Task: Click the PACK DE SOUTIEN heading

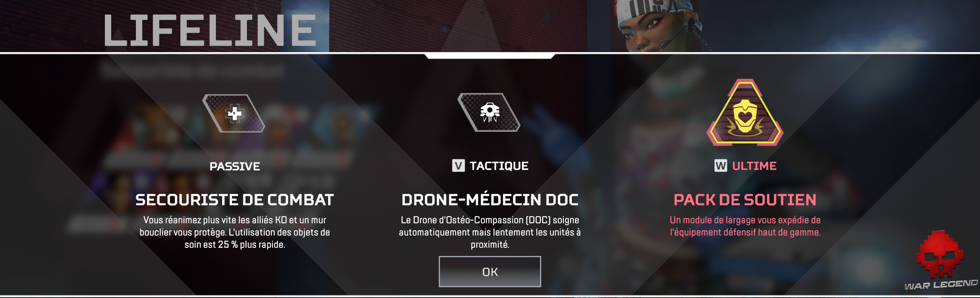Action: pos(745,200)
